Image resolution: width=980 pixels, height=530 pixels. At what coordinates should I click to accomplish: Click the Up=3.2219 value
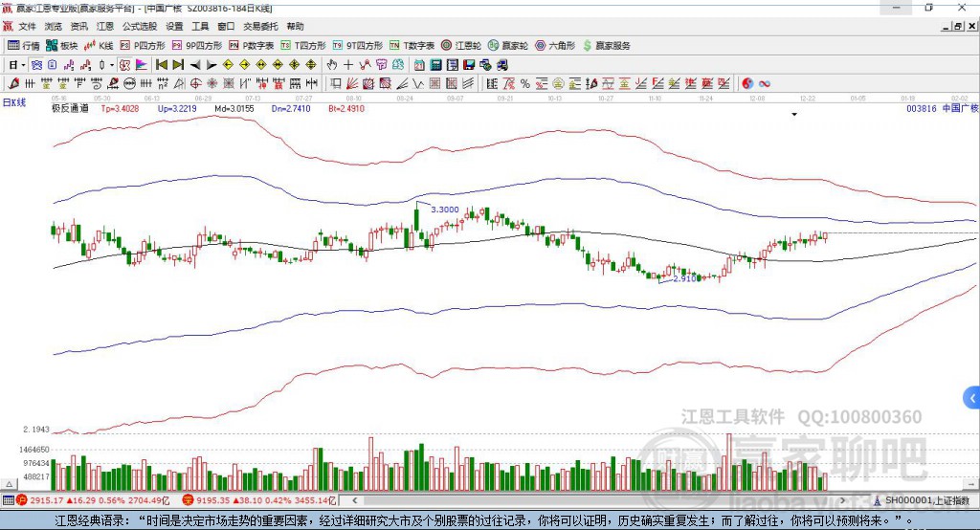(177, 108)
